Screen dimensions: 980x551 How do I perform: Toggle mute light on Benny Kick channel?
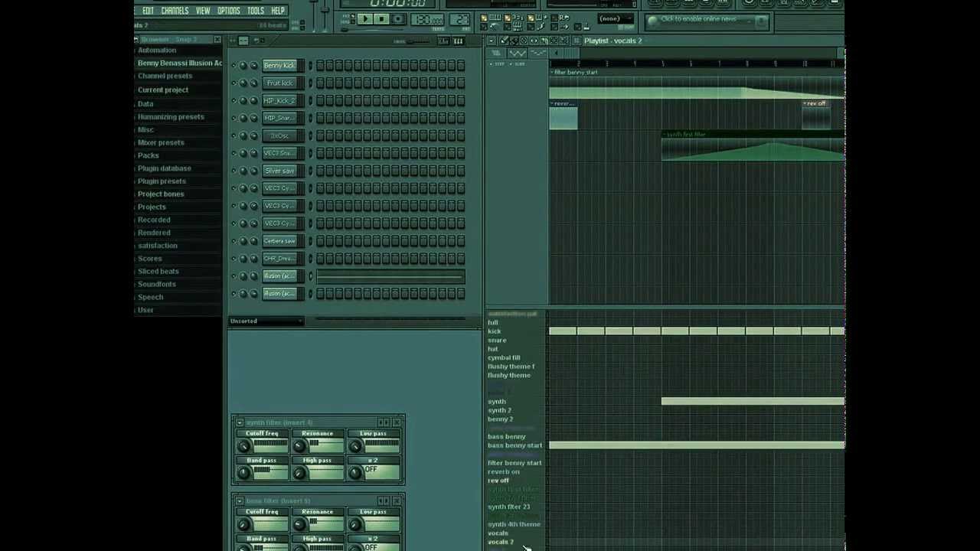click(234, 66)
